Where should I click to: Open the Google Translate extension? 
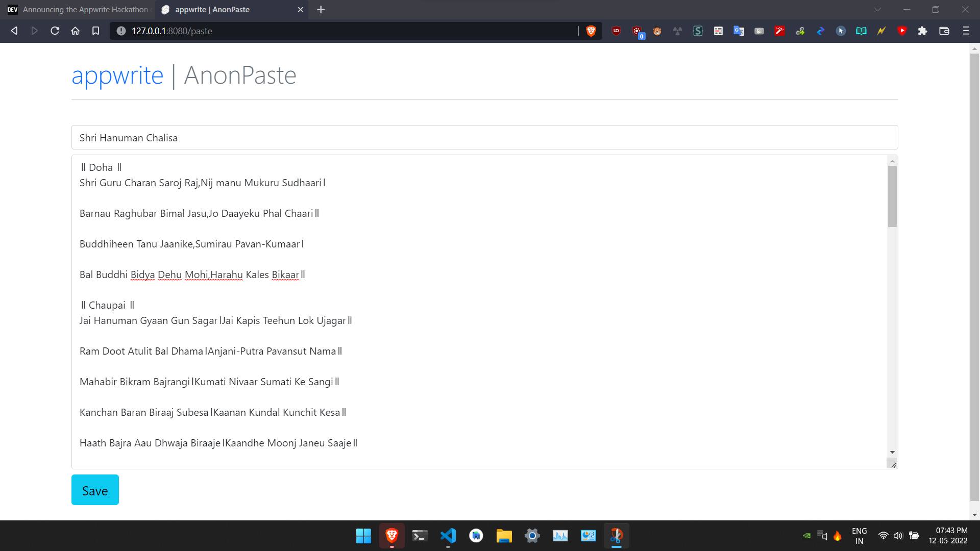pyautogui.click(x=739, y=31)
